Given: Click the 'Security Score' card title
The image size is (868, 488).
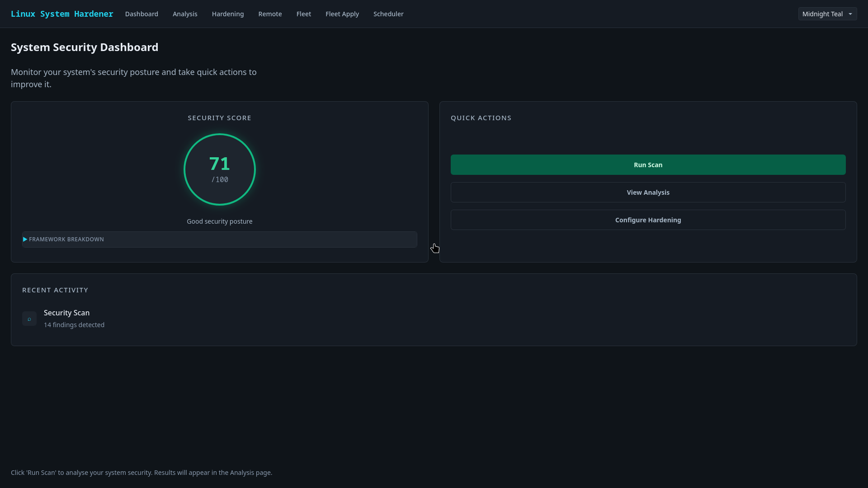Looking at the screenshot, I should click(x=220, y=118).
